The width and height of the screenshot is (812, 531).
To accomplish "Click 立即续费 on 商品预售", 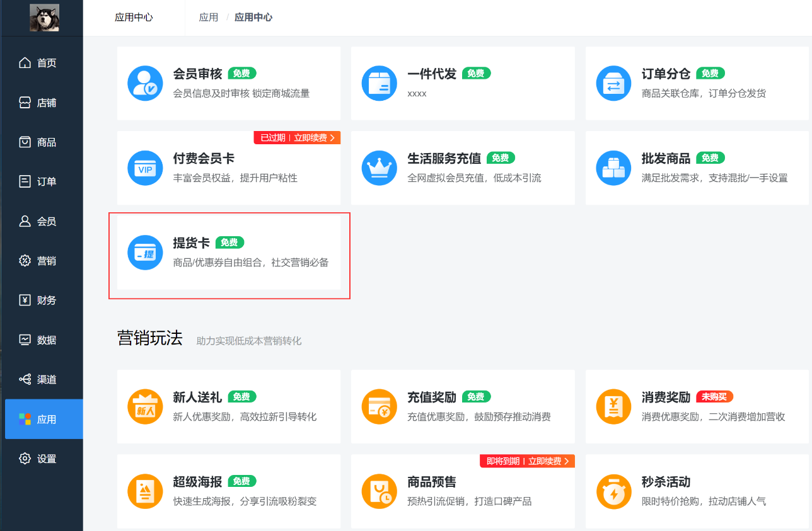I will tap(546, 461).
